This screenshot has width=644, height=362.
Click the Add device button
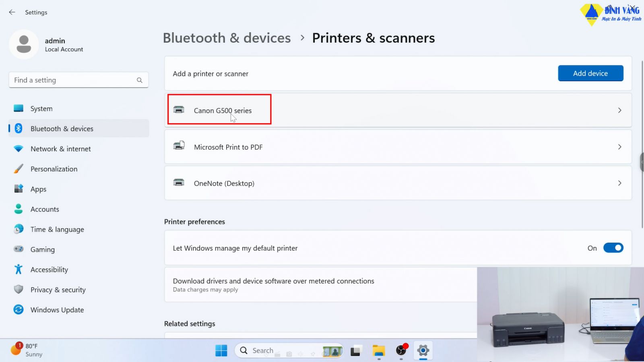(x=590, y=73)
